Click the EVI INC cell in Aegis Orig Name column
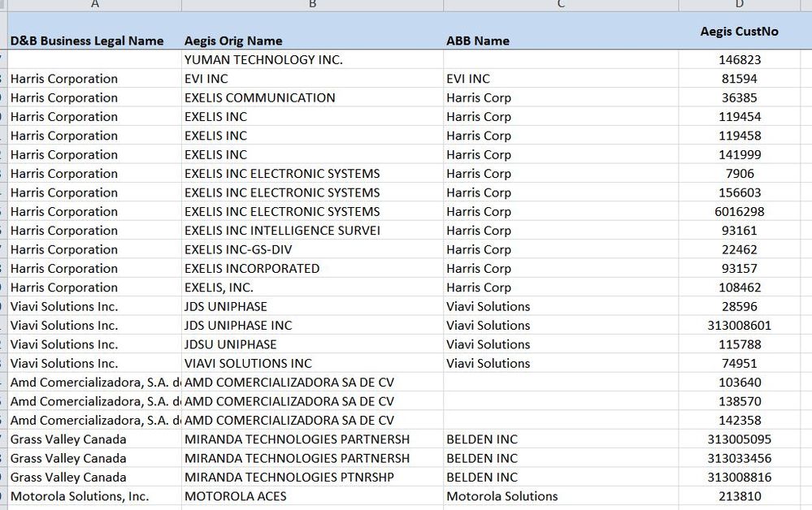Viewport: 812px width, 510px height. [312, 79]
